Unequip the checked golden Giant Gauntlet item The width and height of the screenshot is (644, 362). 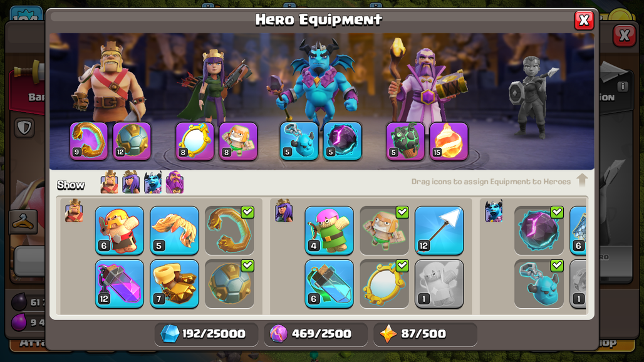tap(229, 230)
